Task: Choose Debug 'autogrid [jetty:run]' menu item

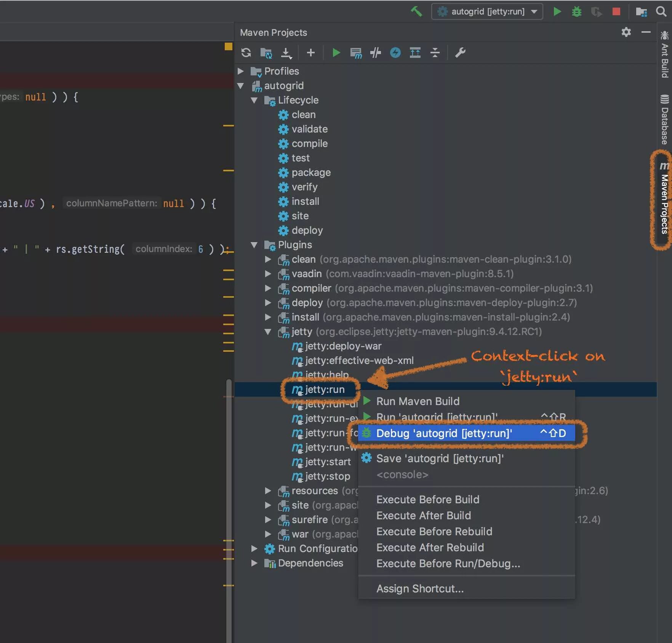Action: (467, 433)
